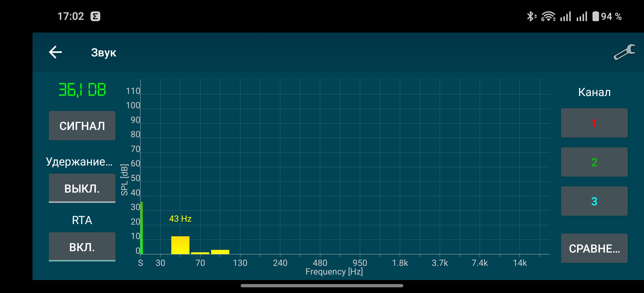Image resolution: width=644 pixels, height=293 pixels.
Task: Toggle the RTA ВКЛ. switch
Action: click(82, 247)
